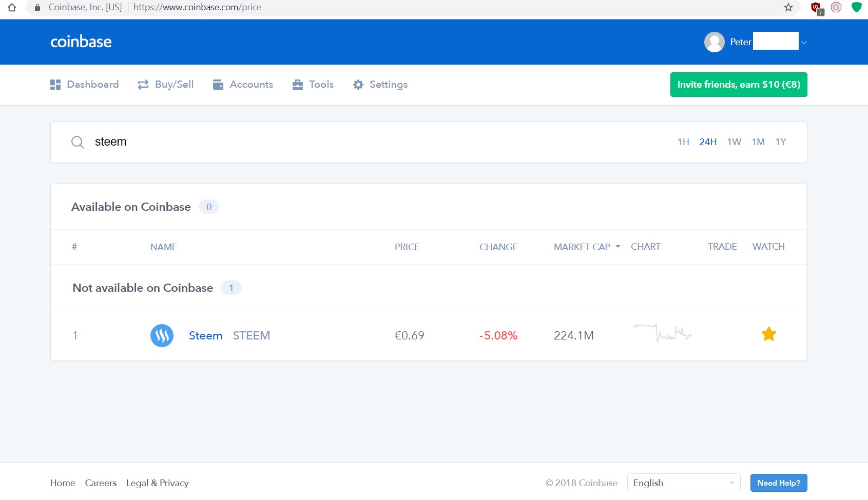The image size is (868, 500).
Task: Click the search magnifier icon
Action: [x=78, y=142]
